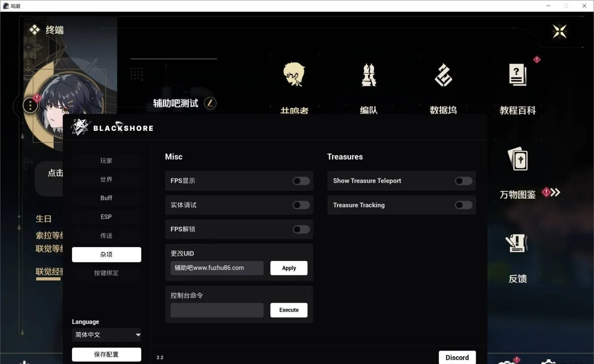Open the 万物图鉴 card icon

(518, 159)
